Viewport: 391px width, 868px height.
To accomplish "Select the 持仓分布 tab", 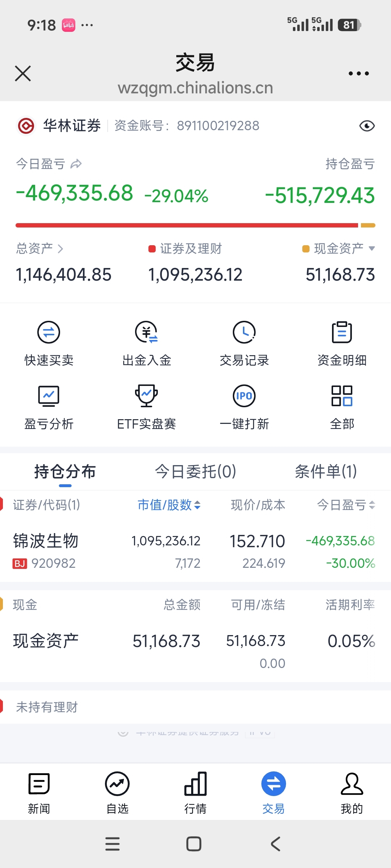I will point(65,472).
